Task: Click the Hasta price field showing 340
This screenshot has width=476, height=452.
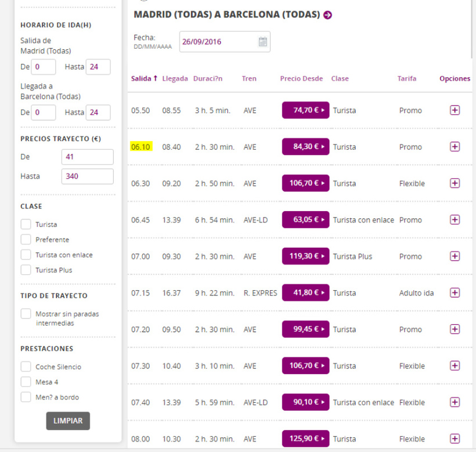Action: click(x=87, y=176)
